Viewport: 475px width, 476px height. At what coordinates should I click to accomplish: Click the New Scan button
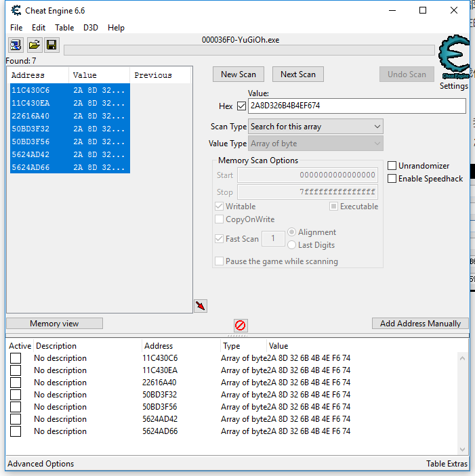[x=239, y=74]
